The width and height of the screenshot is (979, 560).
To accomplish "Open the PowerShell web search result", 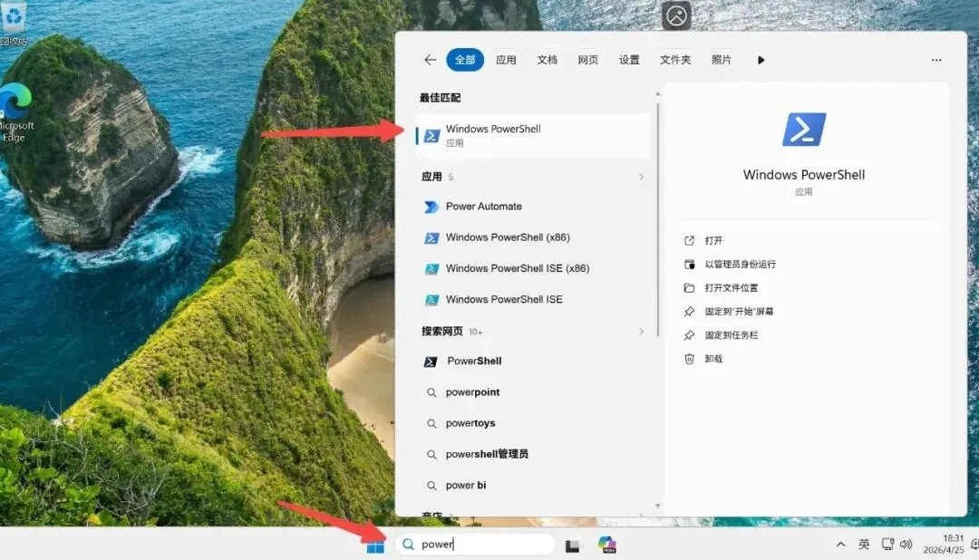I will tap(533, 361).
